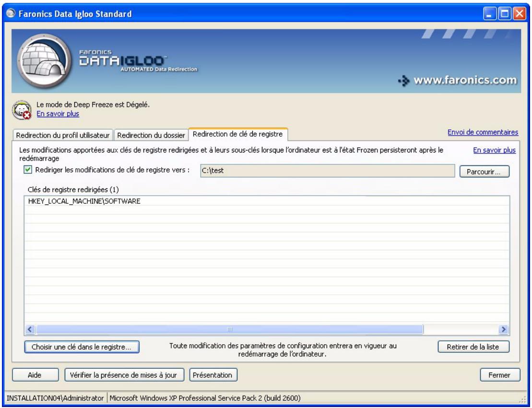
Task: Select Redirection de clé de registre tab
Action: [x=238, y=134]
